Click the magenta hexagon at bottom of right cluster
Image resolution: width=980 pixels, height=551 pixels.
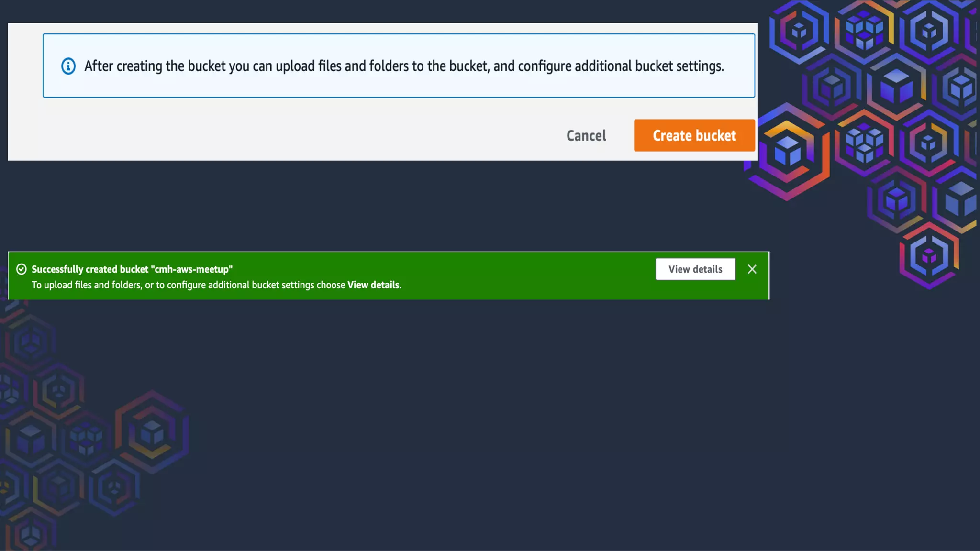[x=929, y=256]
